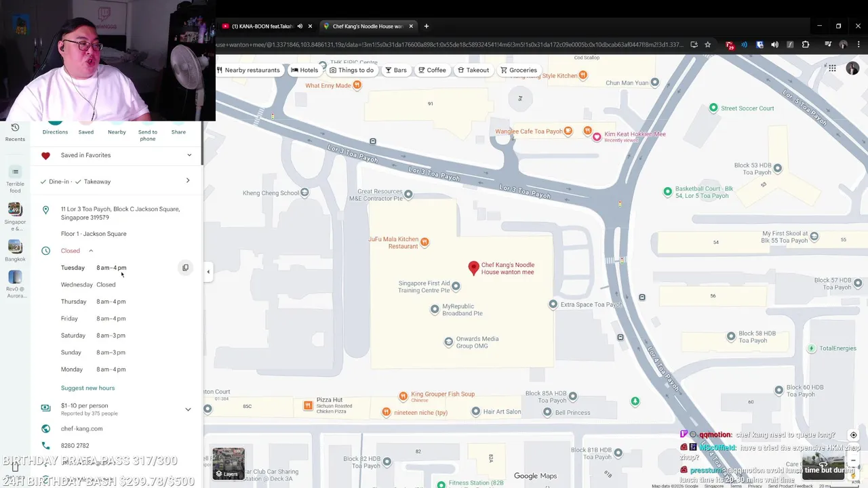The image size is (868, 488).
Task: Bookmark this page with the star icon
Action: 708,45
